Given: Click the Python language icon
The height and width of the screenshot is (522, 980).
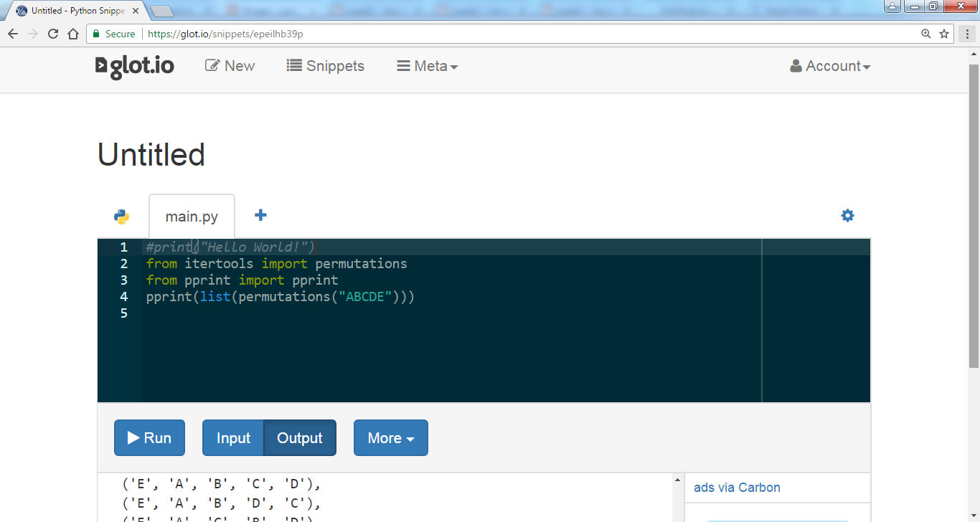Looking at the screenshot, I should [121, 215].
